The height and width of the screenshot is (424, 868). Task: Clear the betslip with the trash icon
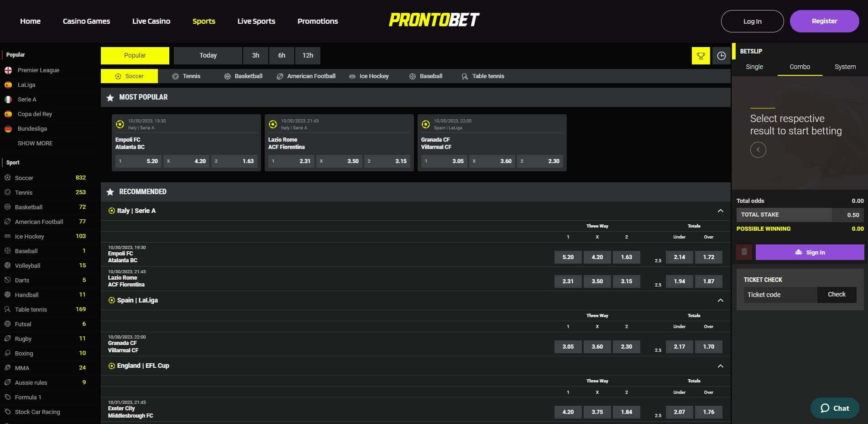[x=744, y=252]
